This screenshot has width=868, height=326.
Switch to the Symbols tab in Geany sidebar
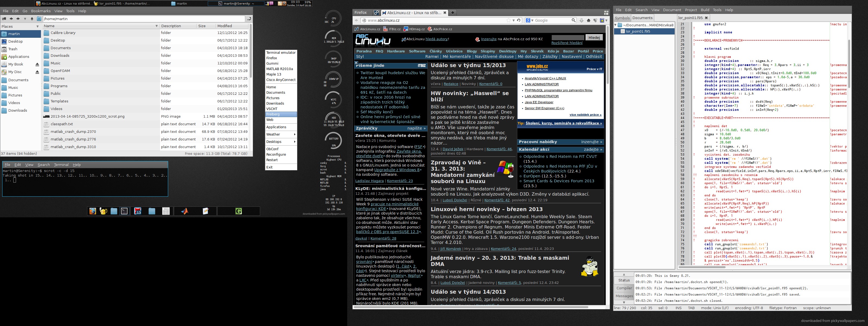tap(622, 18)
